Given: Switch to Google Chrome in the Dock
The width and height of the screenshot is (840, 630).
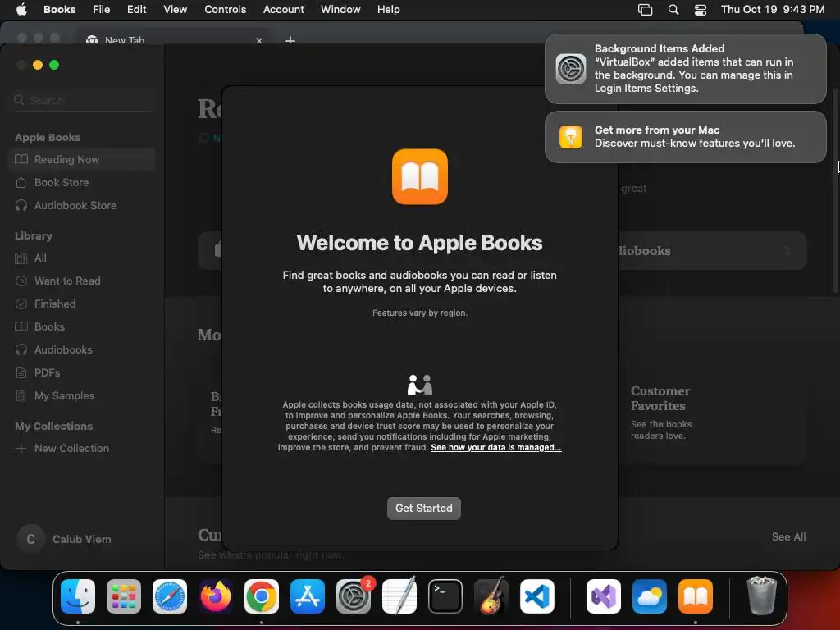Looking at the screenshot, I should click(262, 596).
